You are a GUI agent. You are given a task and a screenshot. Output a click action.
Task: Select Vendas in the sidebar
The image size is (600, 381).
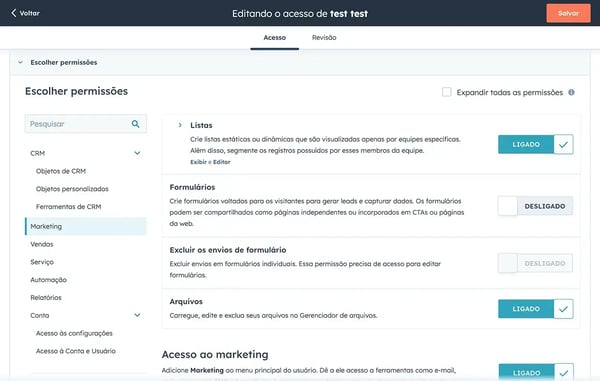click(x=42, y=244)
